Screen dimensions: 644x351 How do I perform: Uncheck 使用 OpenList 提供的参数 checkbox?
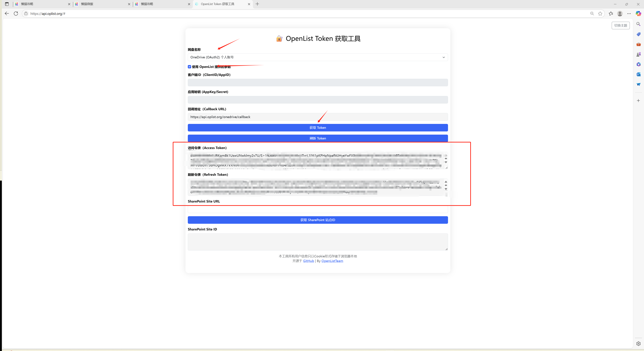pyautogui.click(x=189, y=67)
